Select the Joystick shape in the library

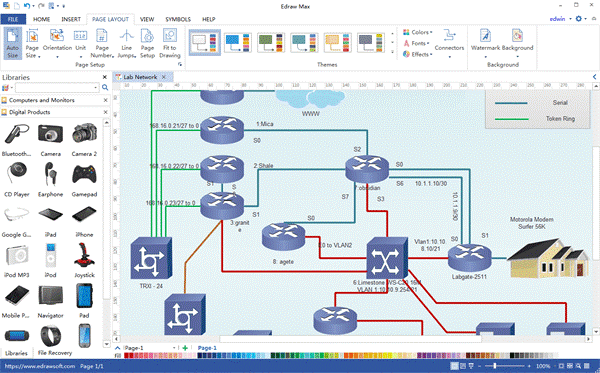[x=84, y=261]
